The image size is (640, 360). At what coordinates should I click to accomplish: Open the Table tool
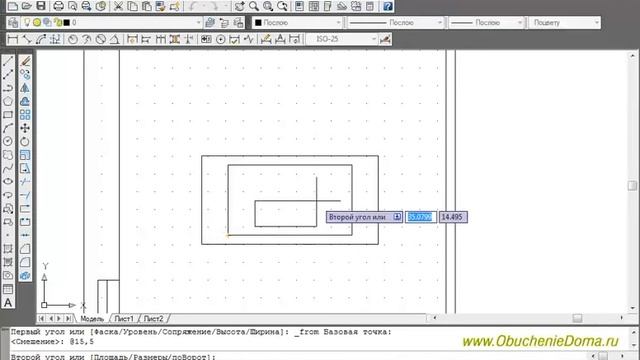8,289
